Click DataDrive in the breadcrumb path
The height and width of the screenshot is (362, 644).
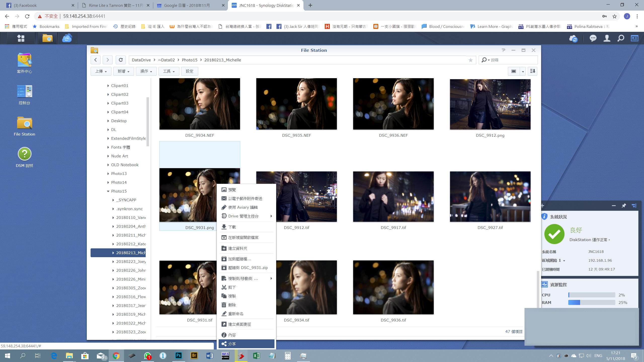141,60
